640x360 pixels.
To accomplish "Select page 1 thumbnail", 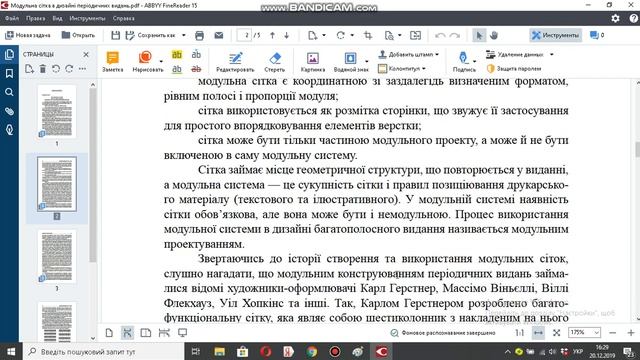I will (x=57, y=111).
